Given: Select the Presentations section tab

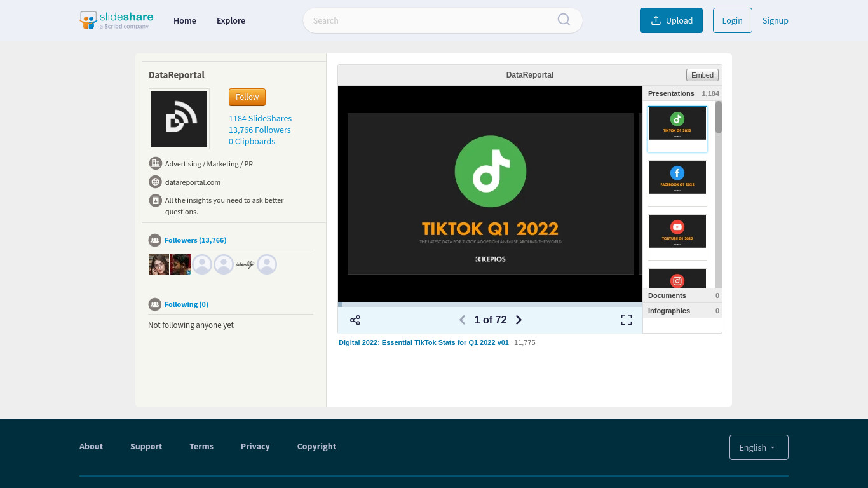Looking at the screenshot, I should pos(682,93).
